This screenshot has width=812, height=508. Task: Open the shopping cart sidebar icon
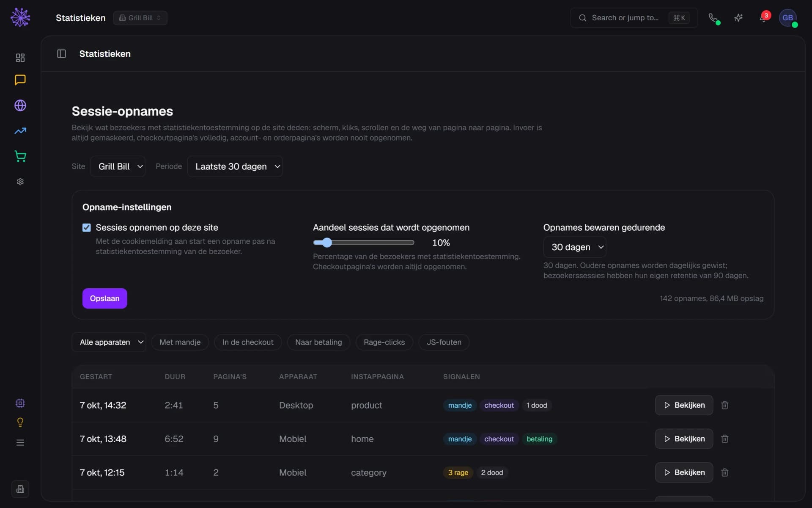[x=20, y=156]
